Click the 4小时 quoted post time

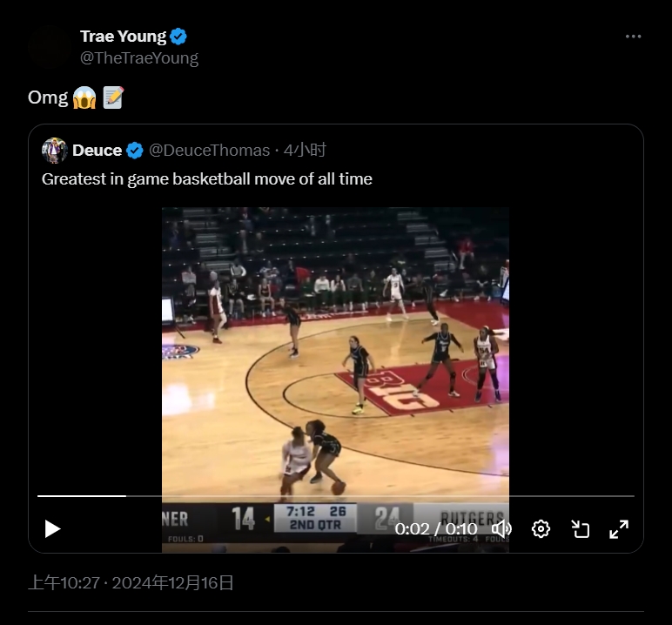306,150
